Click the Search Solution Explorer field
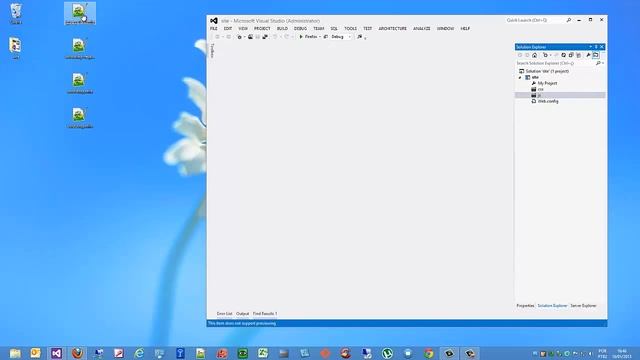This screenshot has height=360, width=640. pyautogui.click(x=555, y=63)
